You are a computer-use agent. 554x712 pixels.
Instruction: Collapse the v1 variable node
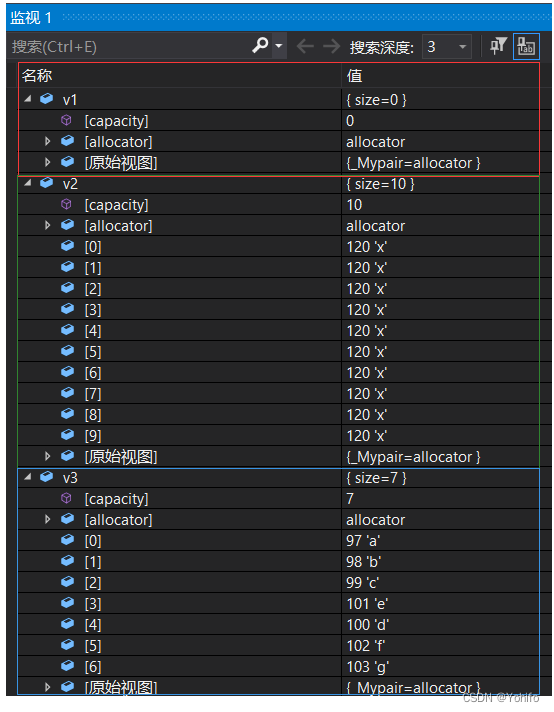pos(28,99)
